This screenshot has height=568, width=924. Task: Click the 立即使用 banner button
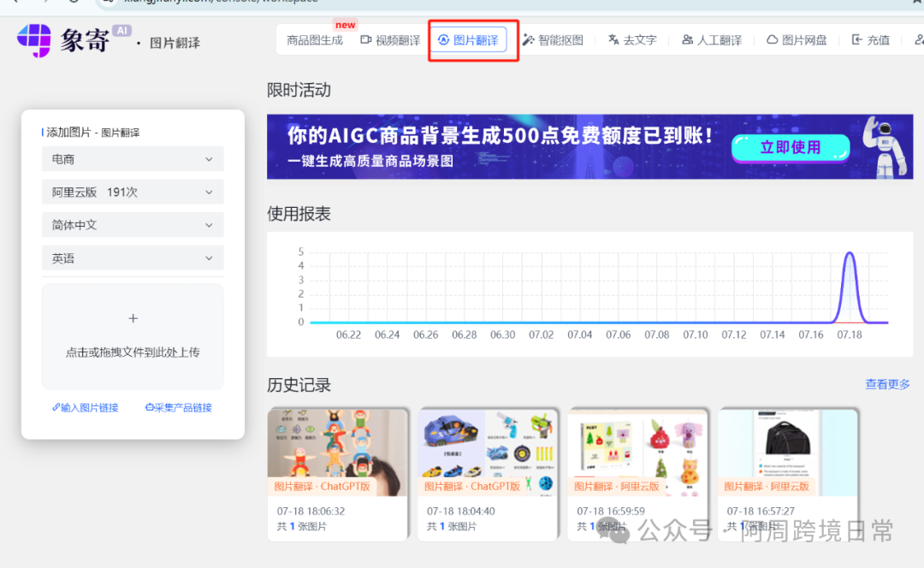click(791, 147)
